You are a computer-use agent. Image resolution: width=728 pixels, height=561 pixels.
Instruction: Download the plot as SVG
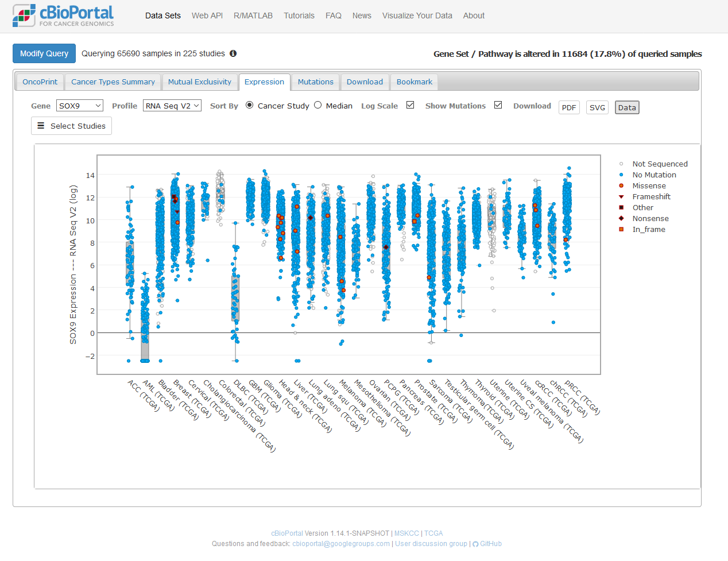tap(597, 107)
